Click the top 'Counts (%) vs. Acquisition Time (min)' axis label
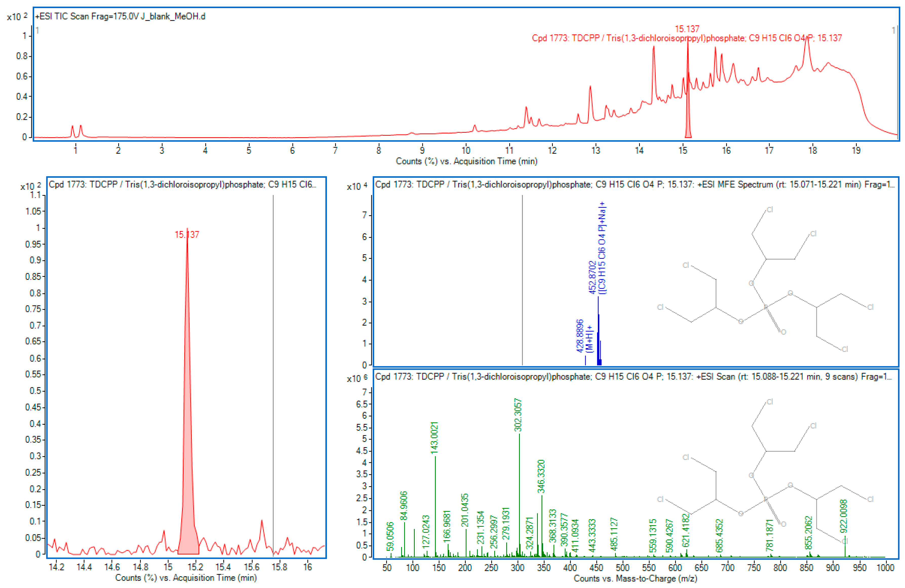Screen dimensions: 905x588 pyautogui.click(x=467, y=161)
